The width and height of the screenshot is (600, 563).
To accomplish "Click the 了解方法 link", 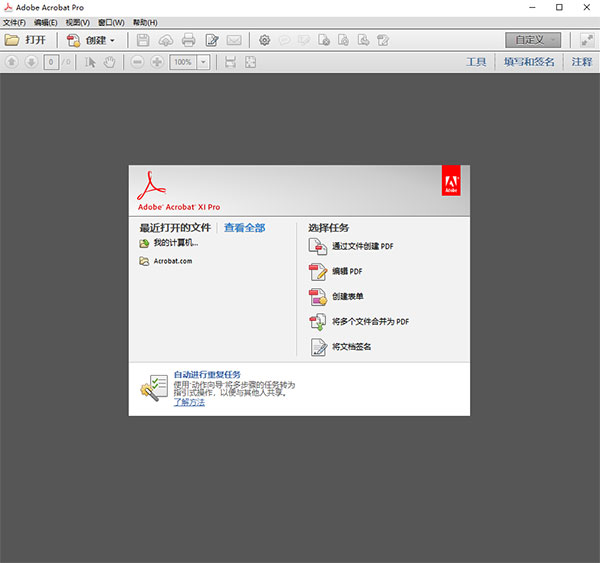I will 189,402.
